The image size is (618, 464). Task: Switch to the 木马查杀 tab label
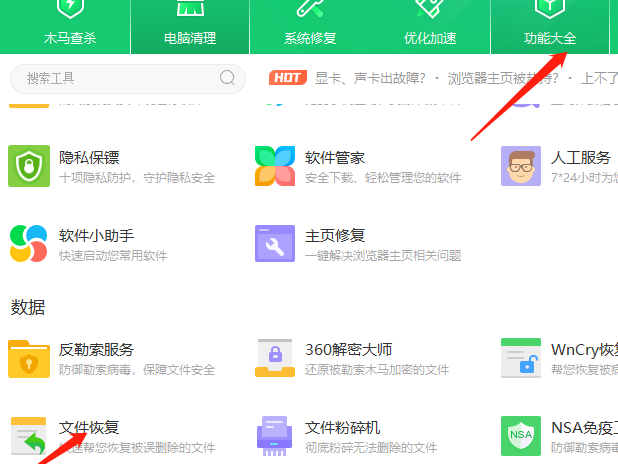70,38
